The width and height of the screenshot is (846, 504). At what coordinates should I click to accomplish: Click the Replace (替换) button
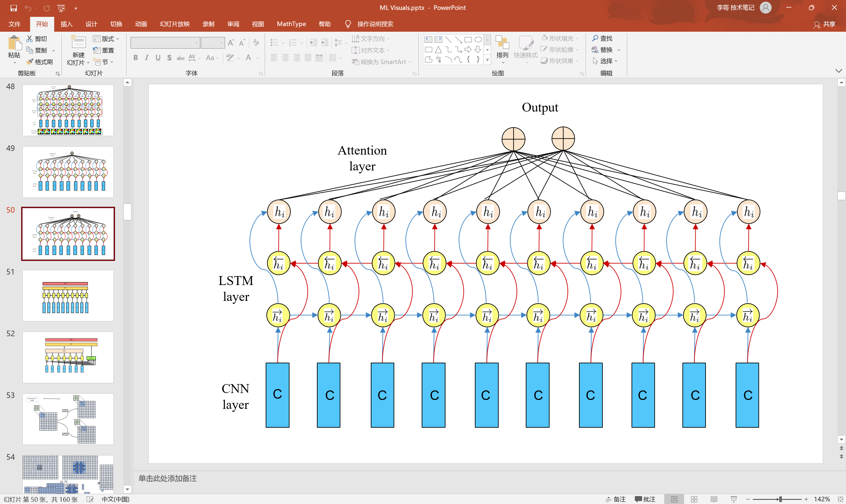click(602, 50)
